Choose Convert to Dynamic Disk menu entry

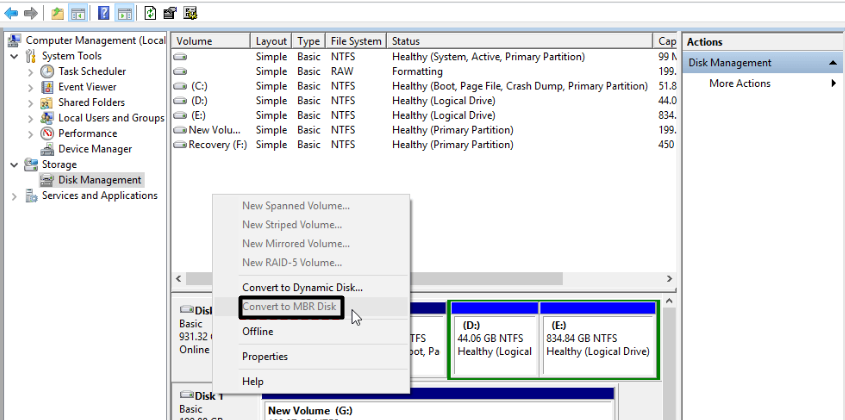302,288
